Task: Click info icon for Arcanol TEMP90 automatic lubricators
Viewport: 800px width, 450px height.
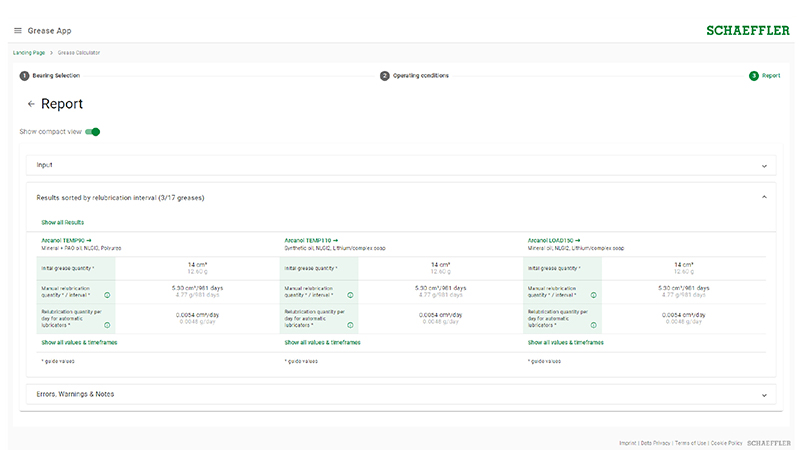Action: [107, 325]
